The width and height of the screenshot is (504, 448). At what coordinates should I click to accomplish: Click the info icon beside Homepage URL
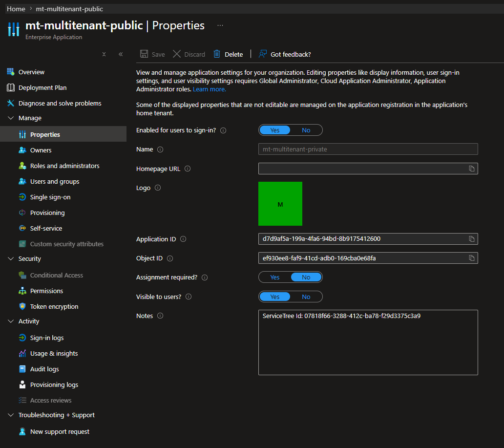(188, 169)
